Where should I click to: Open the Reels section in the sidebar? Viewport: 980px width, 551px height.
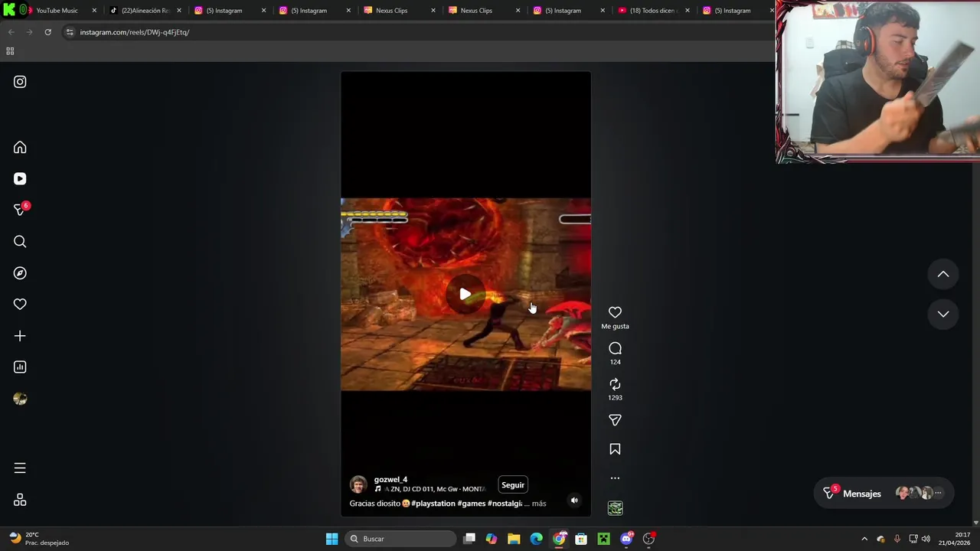coord(20,178)
